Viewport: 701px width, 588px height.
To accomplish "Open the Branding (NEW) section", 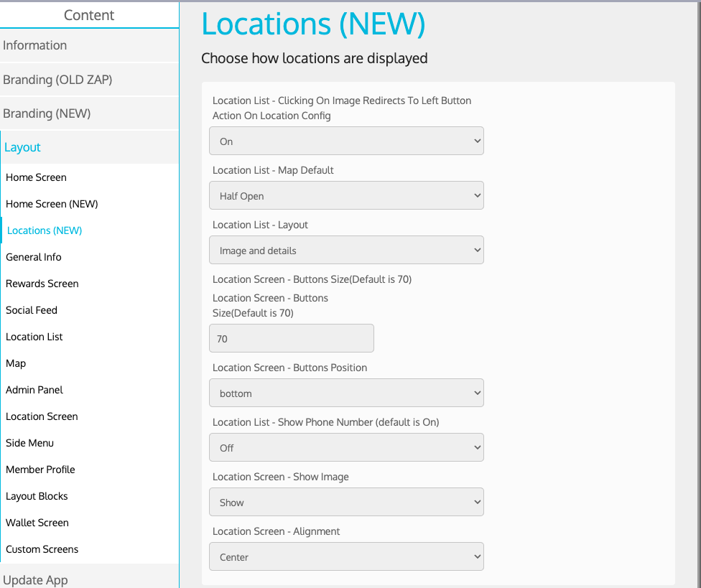I will coord(89,113).
